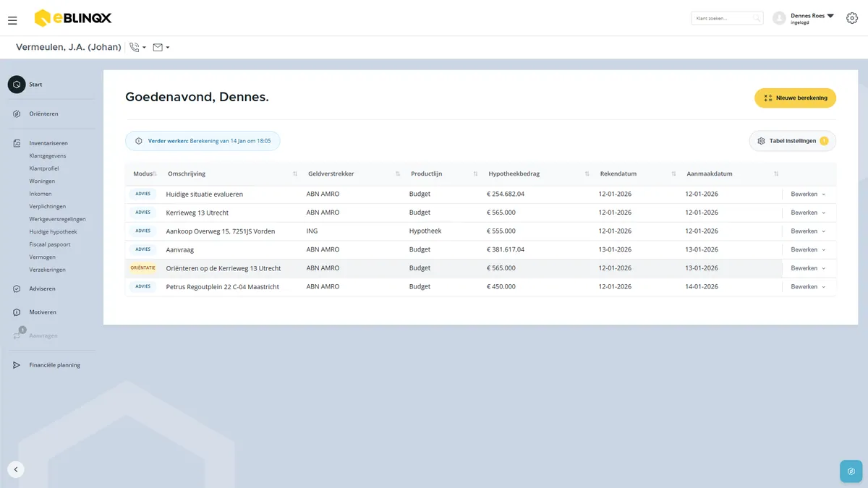
Task: Expand Bewerken dropdown for Petrus Regoutplein row
Action: click(x=824, y=287)
